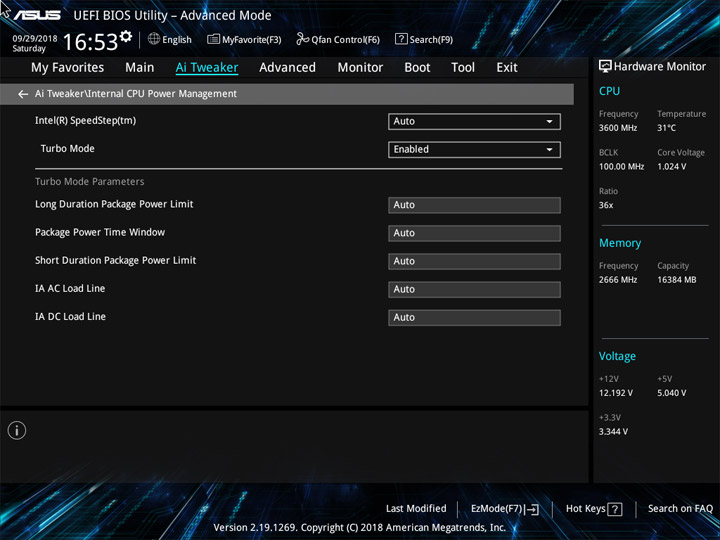Select the Ai Tweaker tab
Screen dimensions: 720x540
(207, 68)
